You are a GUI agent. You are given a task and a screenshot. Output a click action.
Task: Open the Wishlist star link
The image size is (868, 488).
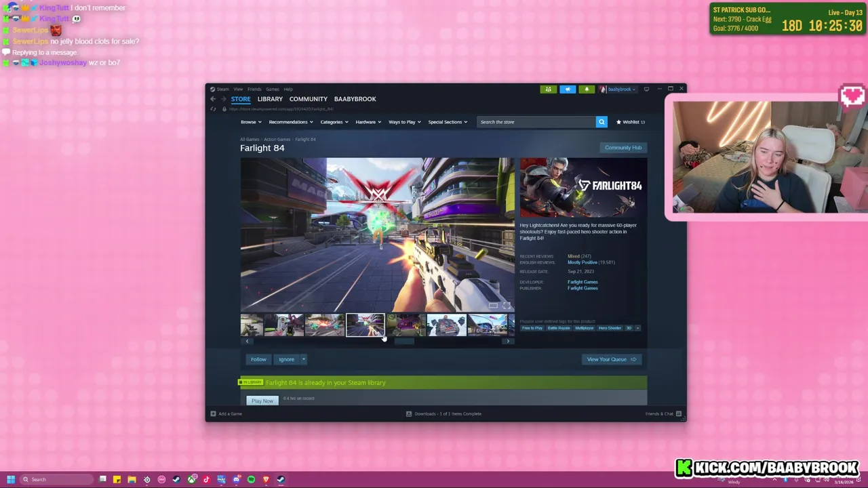coord(631,122)
